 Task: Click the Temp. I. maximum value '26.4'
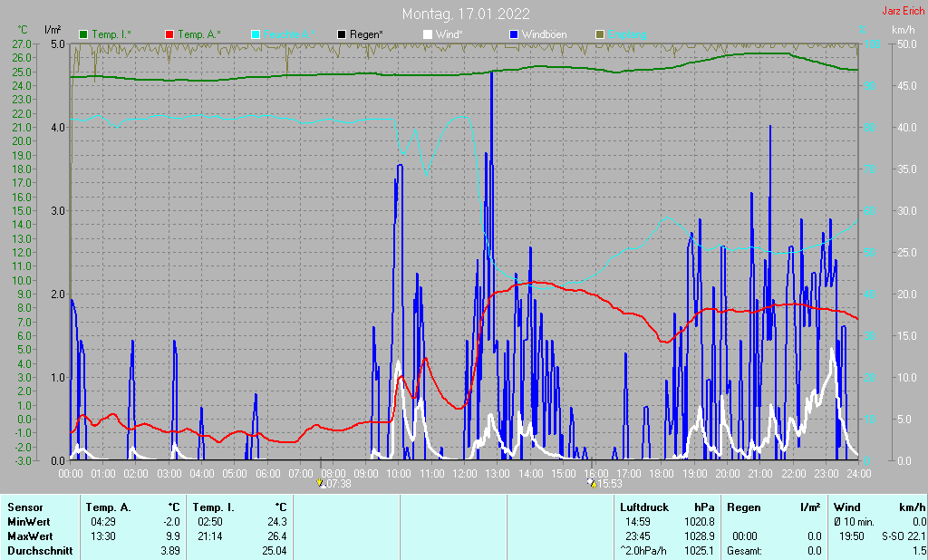point(277,536)
